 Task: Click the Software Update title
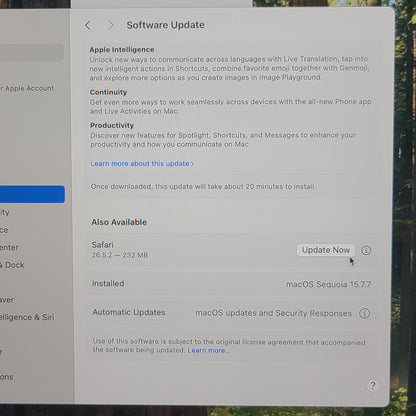[x=165, y=25]
